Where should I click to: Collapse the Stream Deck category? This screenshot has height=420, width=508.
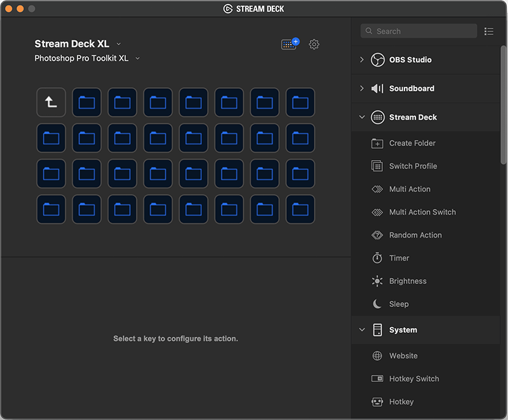click(362, 118)
